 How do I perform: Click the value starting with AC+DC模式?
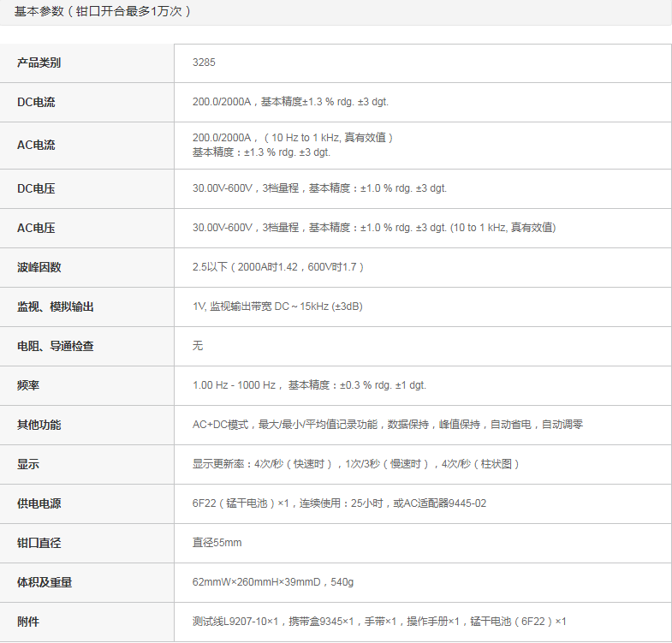[388, 425]
